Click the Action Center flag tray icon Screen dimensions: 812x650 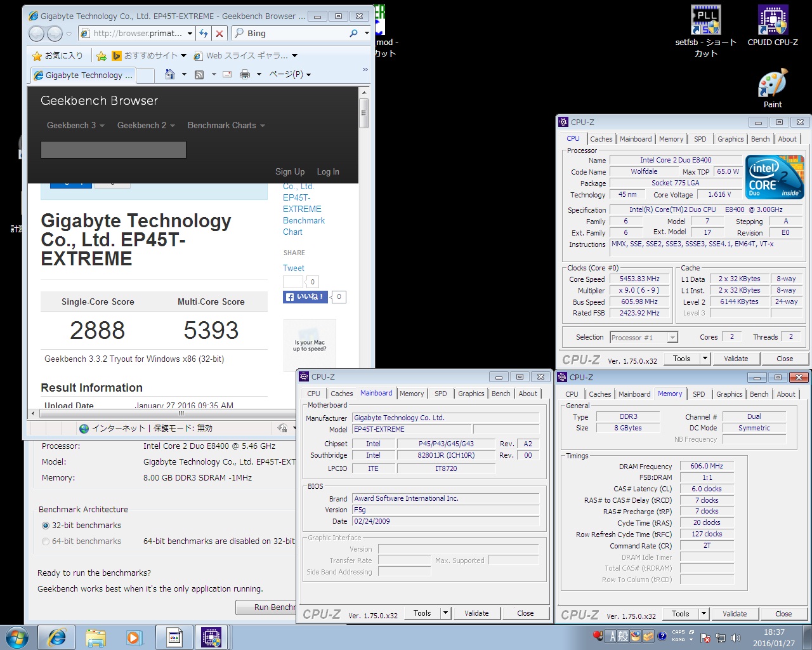coord(705,637)
